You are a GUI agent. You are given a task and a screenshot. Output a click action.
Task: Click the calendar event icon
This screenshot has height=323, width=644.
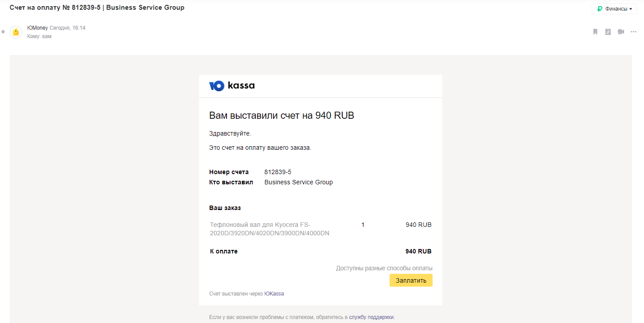(608, 32)
